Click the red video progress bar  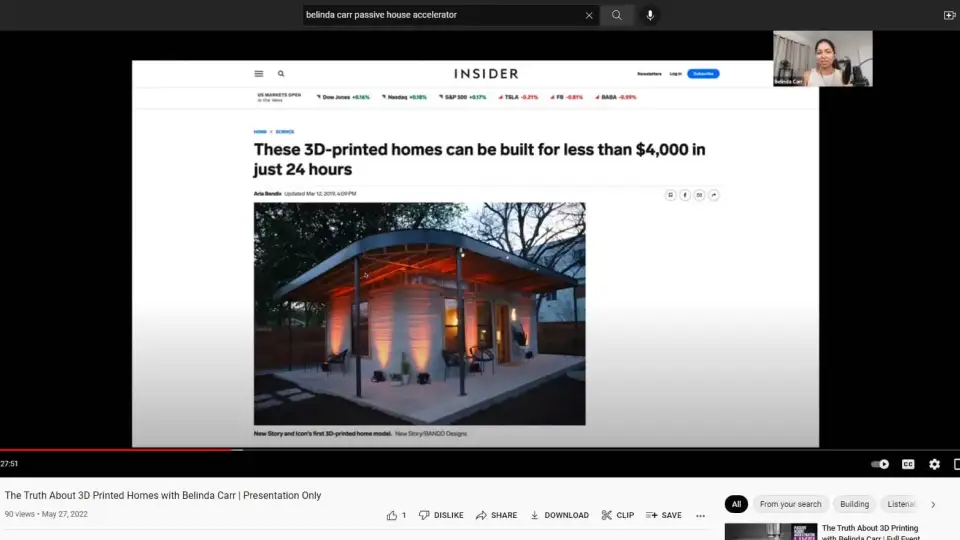[x=120, y=450]
